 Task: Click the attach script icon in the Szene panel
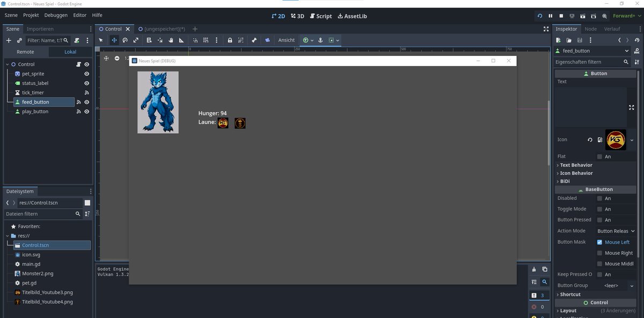77,40
